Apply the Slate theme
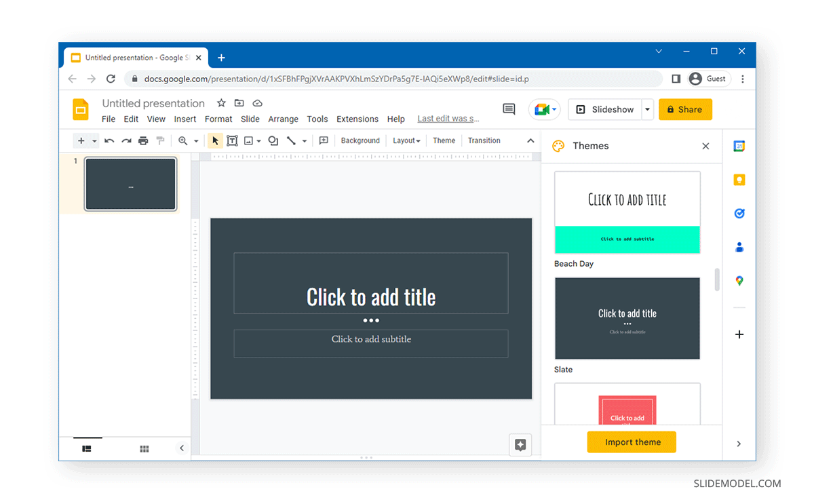 tap(627, 318)
